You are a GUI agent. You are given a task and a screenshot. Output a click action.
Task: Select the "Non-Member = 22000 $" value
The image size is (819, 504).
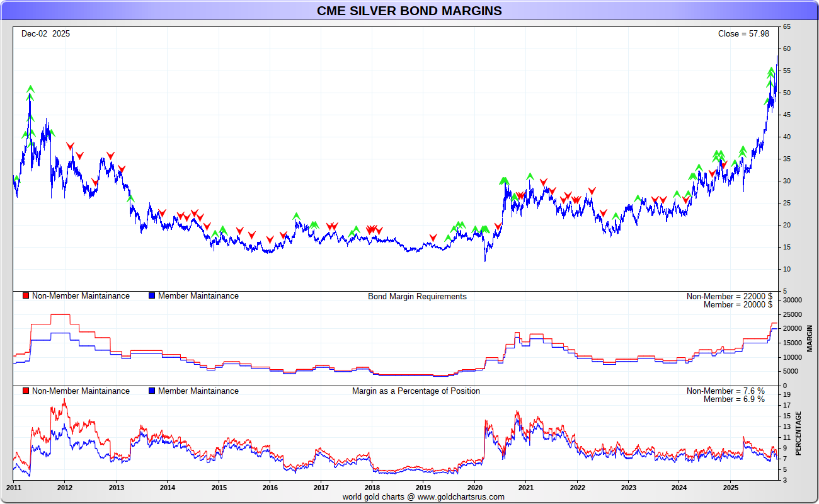click(x=730, y=296)
